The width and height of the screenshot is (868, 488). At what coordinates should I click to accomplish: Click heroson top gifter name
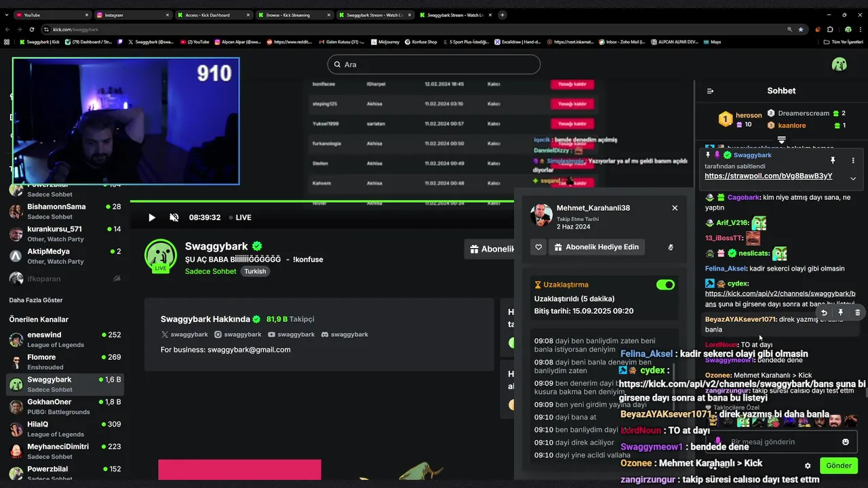pos(749,115)
